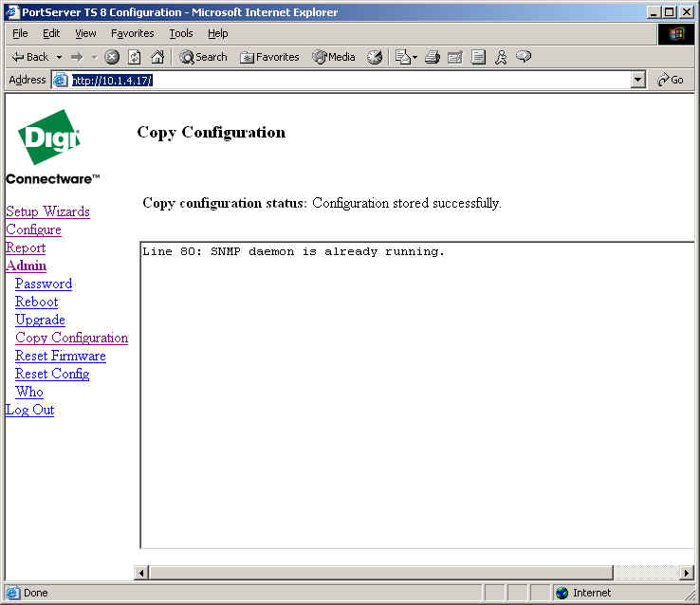The image size is (700, 605).
Task: Click the Back button in toolbar
Action: [x=29, y=57]
